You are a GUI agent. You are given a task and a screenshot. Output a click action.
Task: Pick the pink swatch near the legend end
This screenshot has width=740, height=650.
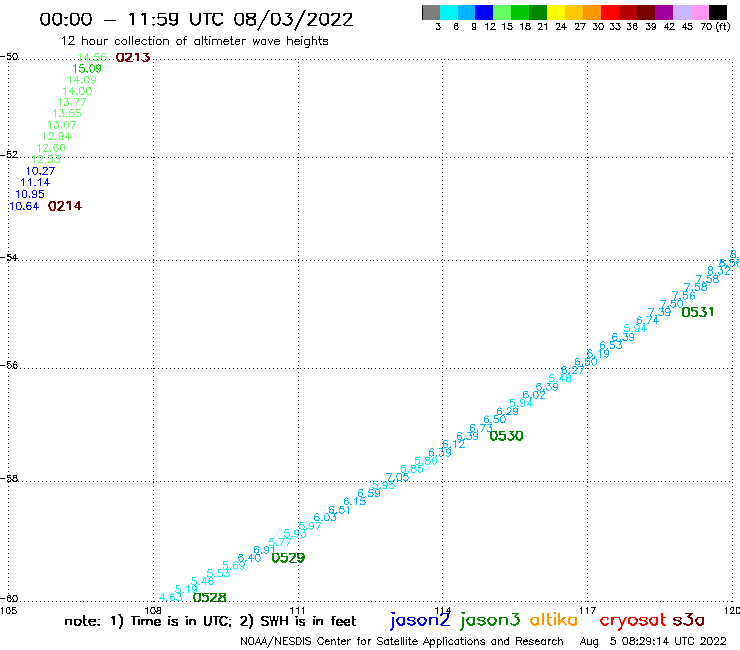click(699, 12)
